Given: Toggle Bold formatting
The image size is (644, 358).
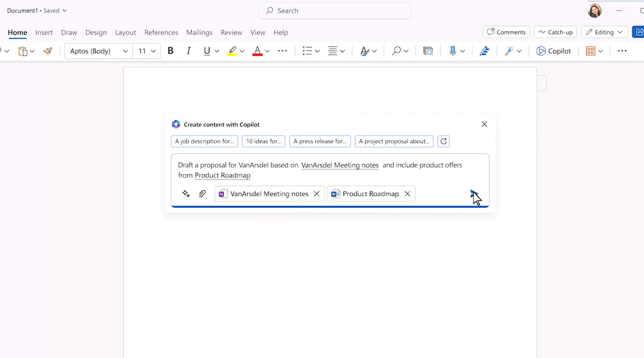Looking at the screenshot, I should tap(171, 51).
